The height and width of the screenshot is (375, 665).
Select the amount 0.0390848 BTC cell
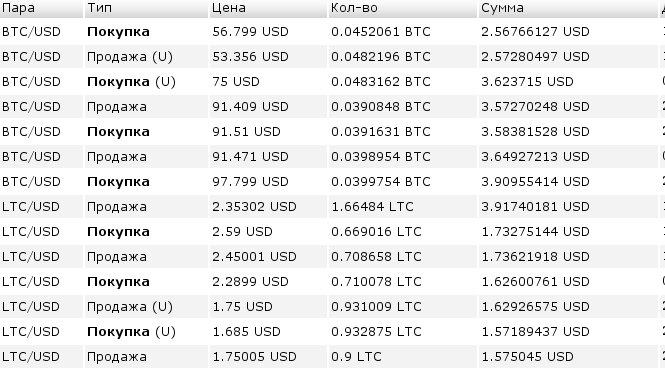click(x=403, y=107)
